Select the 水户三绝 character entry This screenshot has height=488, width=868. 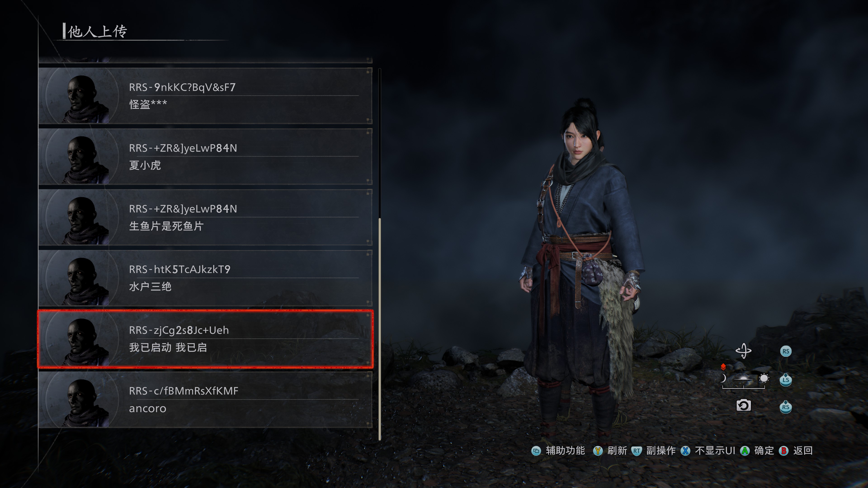[x=205, y=278]
